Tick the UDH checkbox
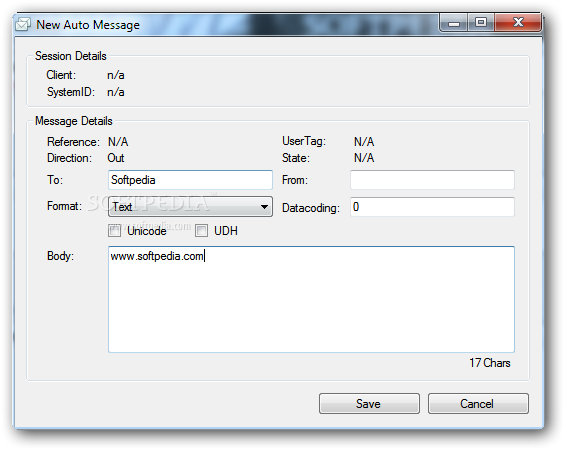 pyautogui.click(x=201, y=231)
